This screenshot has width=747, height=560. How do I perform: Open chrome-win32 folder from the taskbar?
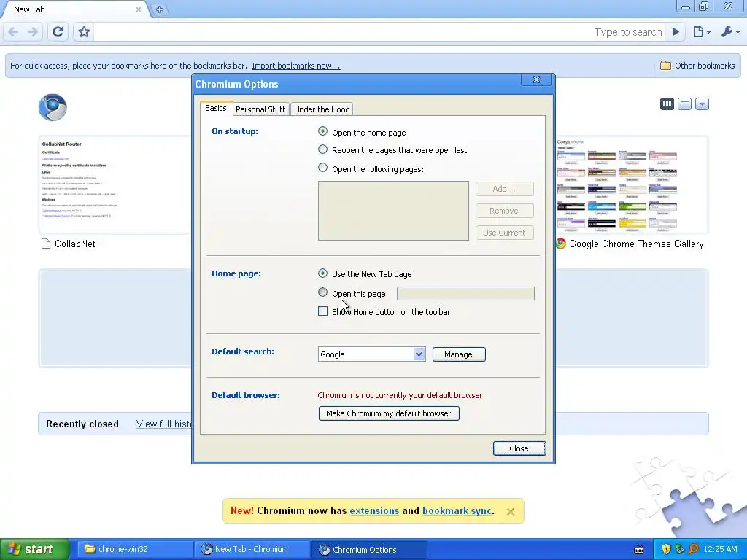click(133, 549)
